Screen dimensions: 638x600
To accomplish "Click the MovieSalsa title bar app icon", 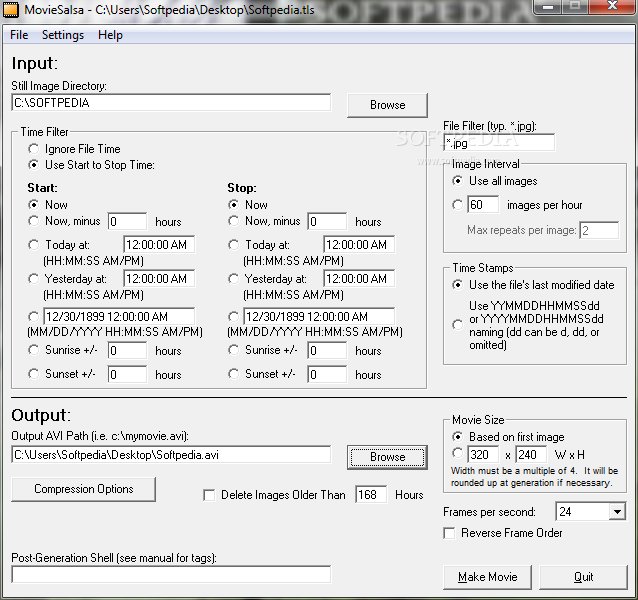I will tap(11, 9).
